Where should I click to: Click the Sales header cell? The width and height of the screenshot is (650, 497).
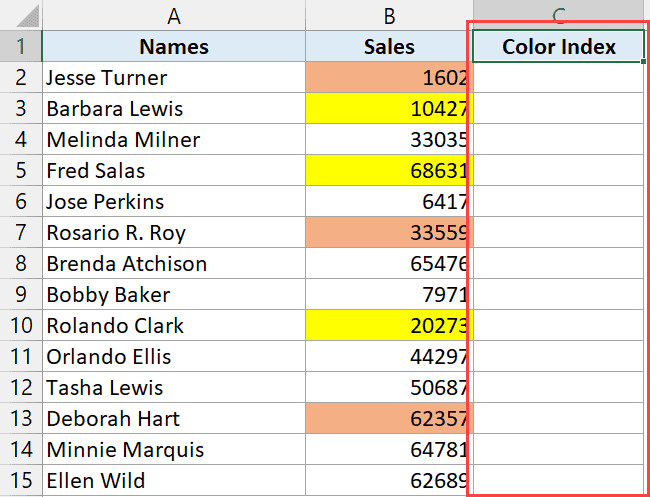(389, 47)
